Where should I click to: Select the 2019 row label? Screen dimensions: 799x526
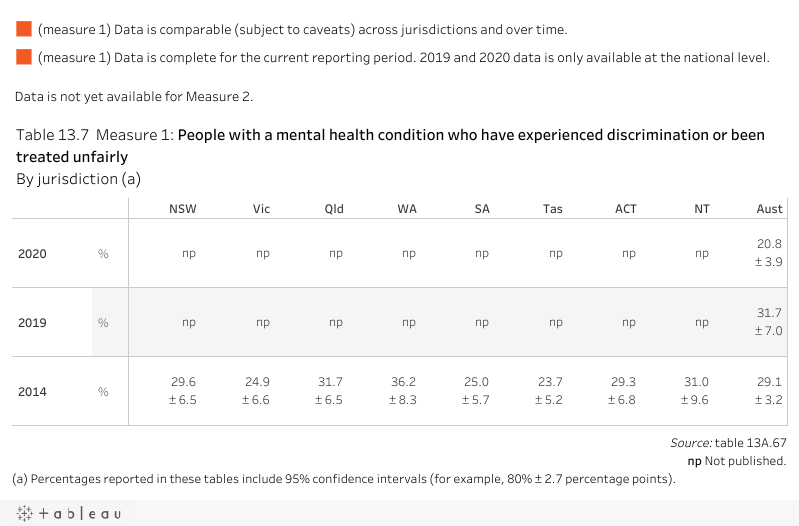[x=32, y=323]
